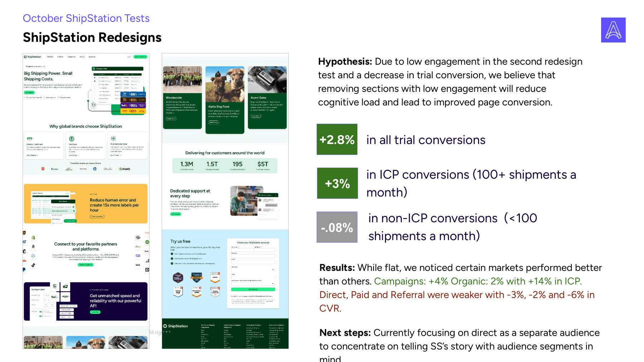Screen dimensions: 644x362
Task: Click the FedEx carrier tile in the API section
Action: click(x=54, y=297)
